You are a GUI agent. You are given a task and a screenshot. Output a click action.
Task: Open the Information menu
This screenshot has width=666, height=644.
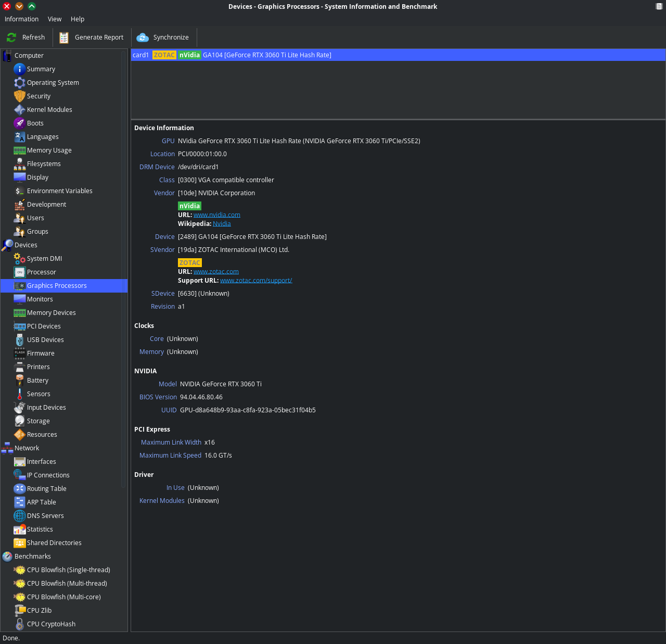pos(21,19)
